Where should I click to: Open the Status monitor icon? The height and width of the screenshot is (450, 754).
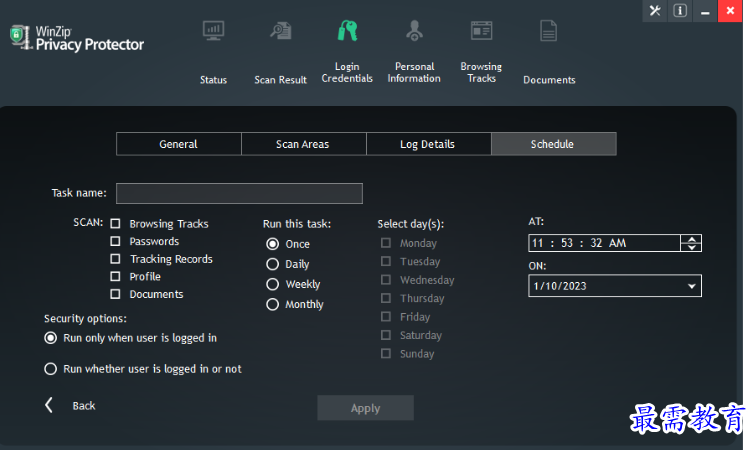213,31
